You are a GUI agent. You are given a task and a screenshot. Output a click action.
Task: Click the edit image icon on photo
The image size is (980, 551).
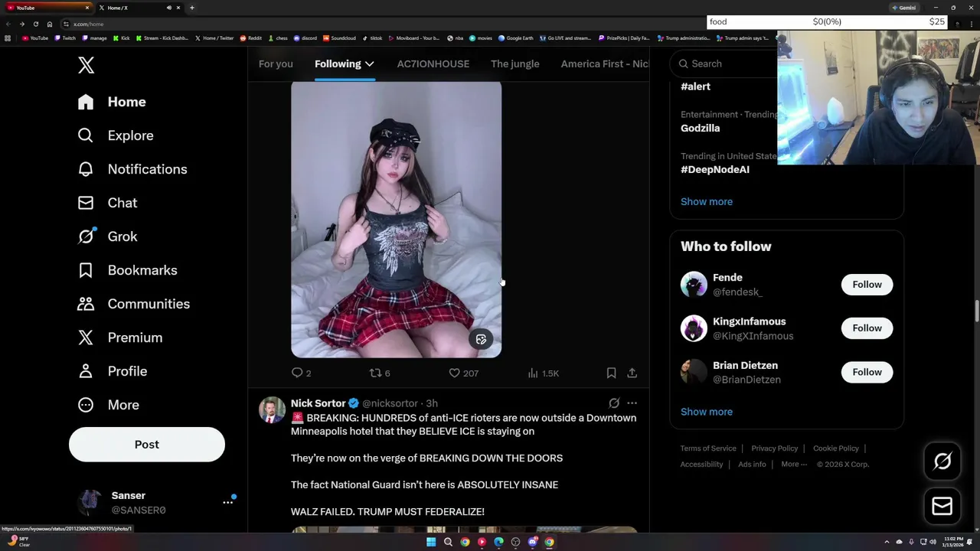[481, 339]
